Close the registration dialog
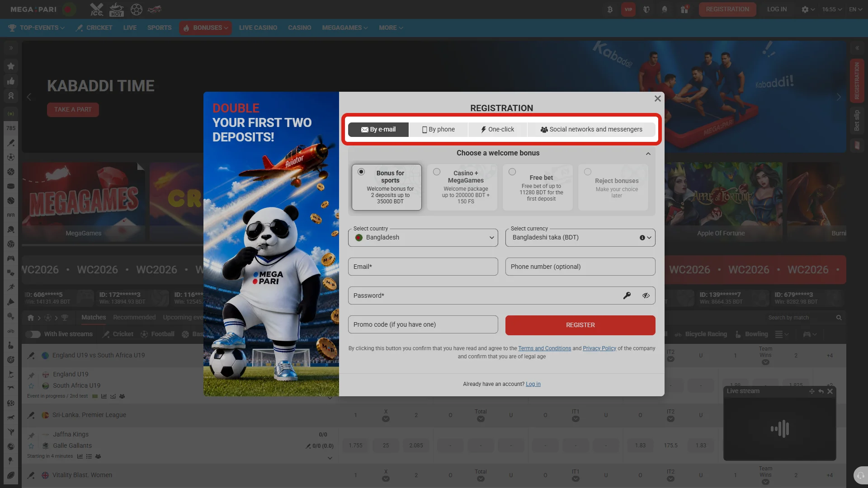The image size is (868, 488). click(658, 99)
